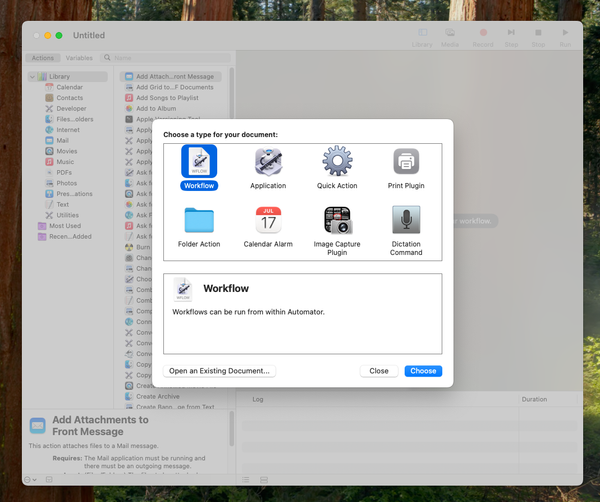Pick the Folder Action type
Viewport: 600px width, 502px height.
point(199,227)
